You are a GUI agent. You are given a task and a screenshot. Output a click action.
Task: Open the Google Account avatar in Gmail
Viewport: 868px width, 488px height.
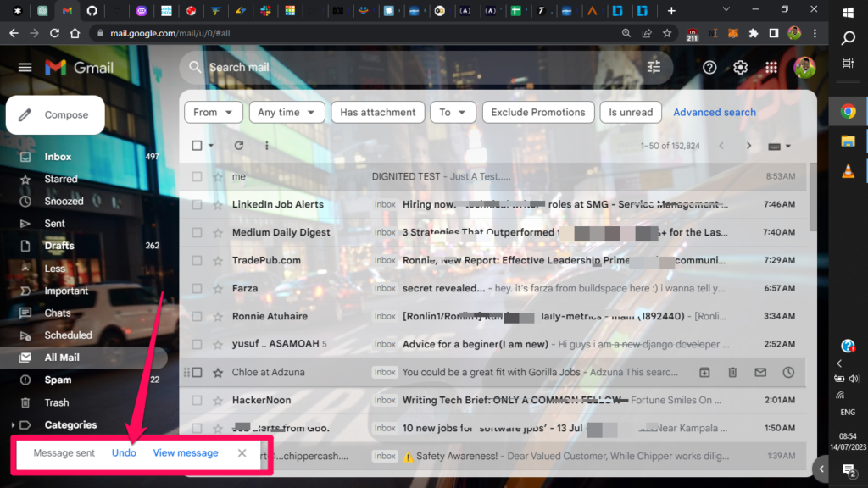pyautogui.click(x=804, y=68)
